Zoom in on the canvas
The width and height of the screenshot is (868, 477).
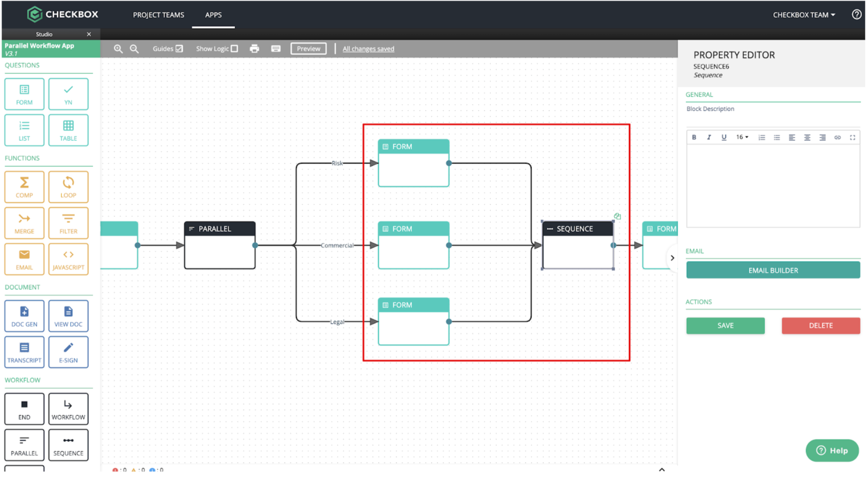click(x=118, y=49)
